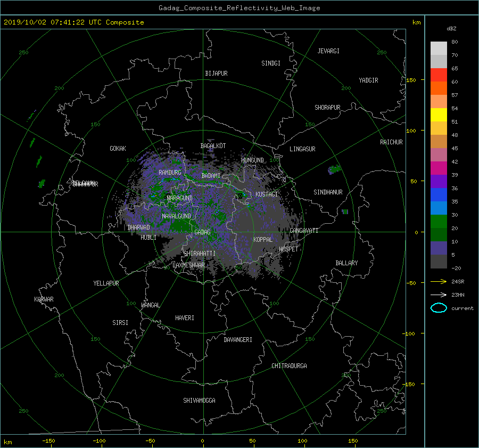
Task: Click the DHARWAD label
Action: tap(139, 227)
